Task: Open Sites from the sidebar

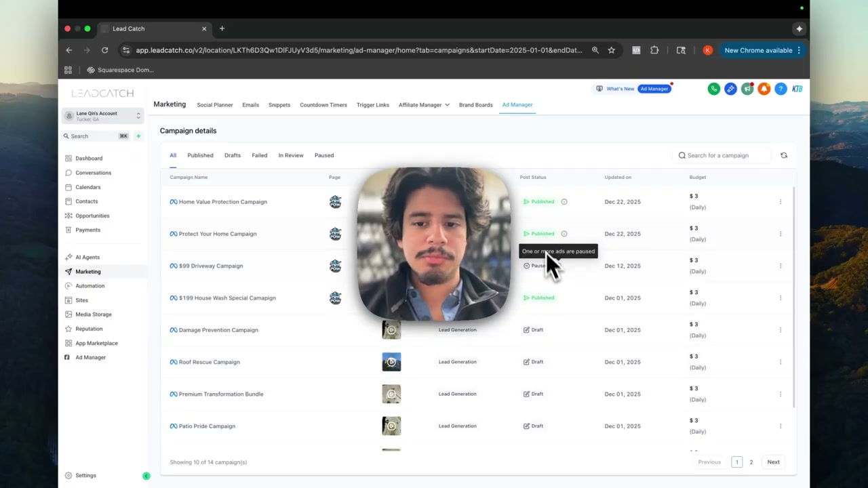Action: click(81, 300)
